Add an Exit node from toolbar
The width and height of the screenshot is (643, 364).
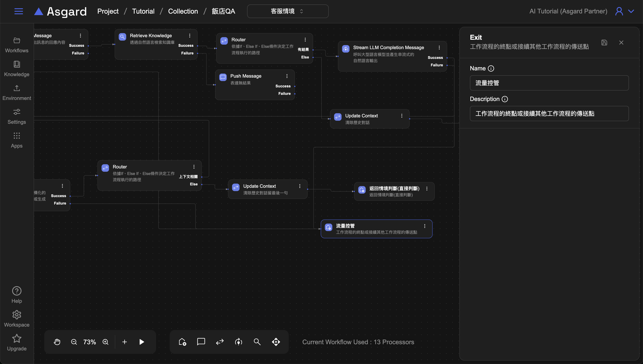(x=182, y=342)
